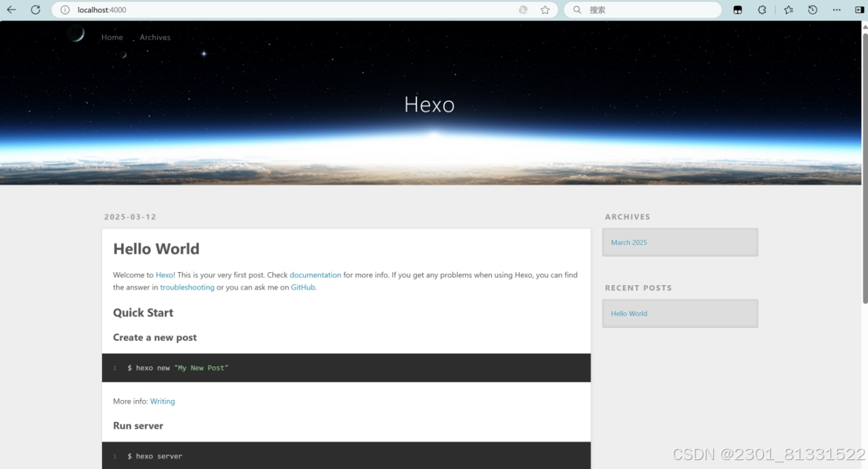Go back with the browser back arrow
The width and height of the screenshot is (868, 469).
pos(11,10)
